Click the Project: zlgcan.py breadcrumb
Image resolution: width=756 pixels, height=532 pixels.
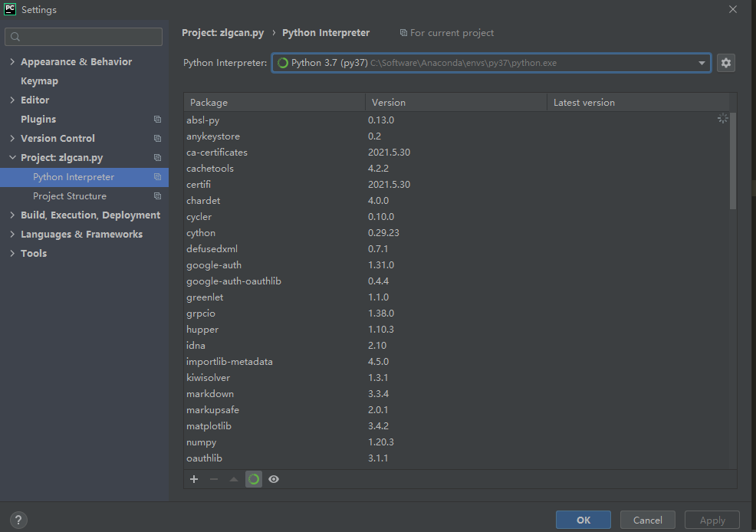[x=223, y=33]
